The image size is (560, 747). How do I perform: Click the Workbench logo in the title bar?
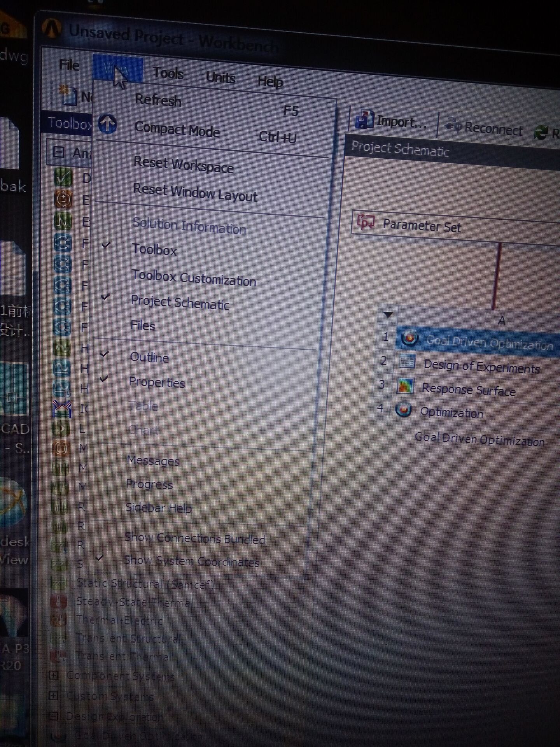(51, 28)
